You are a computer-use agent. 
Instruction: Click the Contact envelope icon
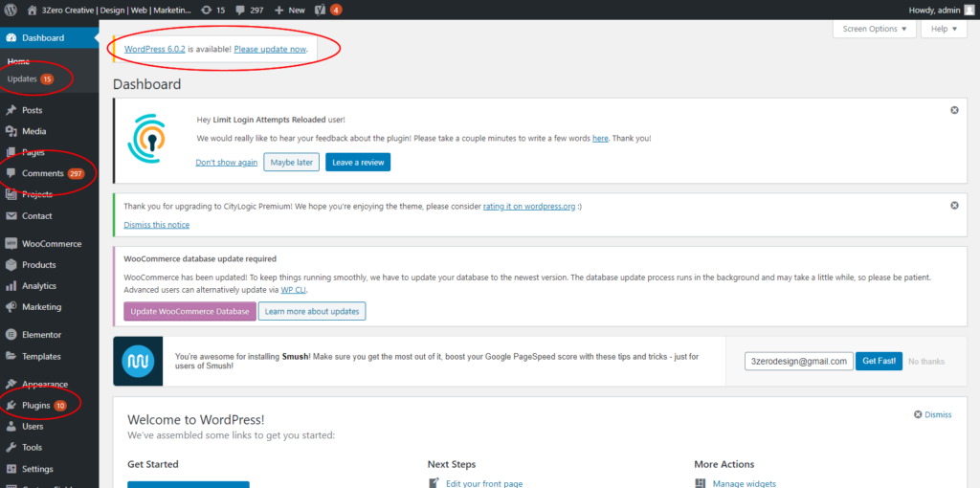tap(11, 215)
